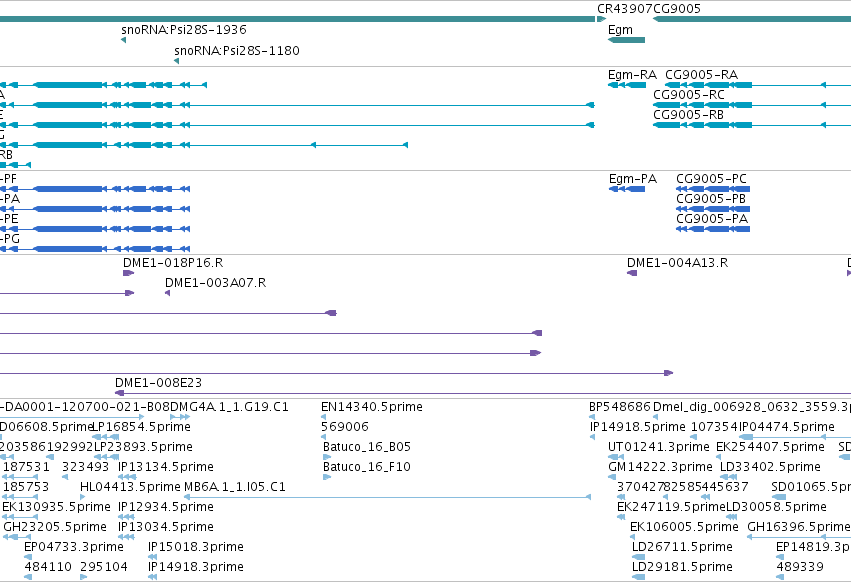Select the IP04474.5prime label
The height and width of the screenshot is (582, 851).
(x=787, y=427)
